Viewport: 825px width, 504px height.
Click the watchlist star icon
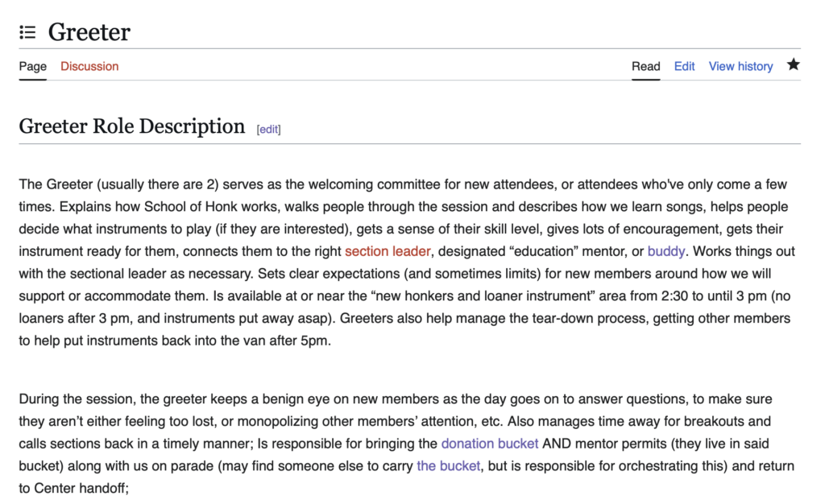[793, 64]
